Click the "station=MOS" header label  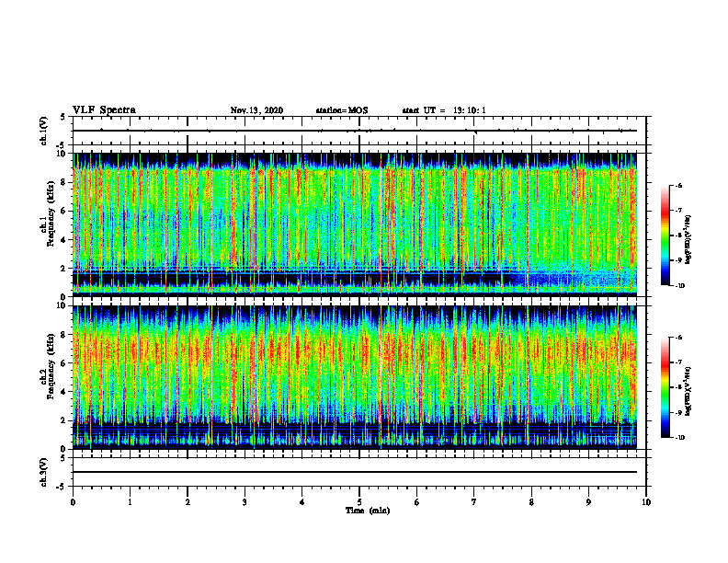pos(342,110)
